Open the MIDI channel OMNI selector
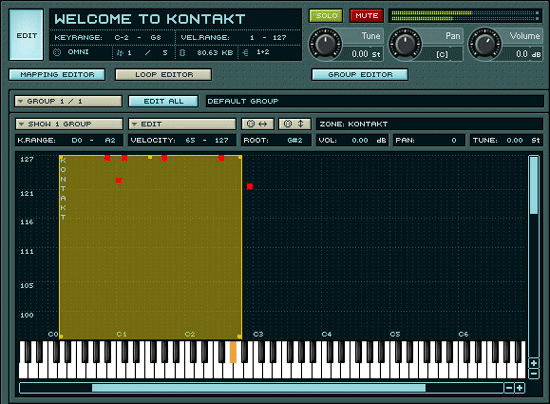 click(78, 52)
